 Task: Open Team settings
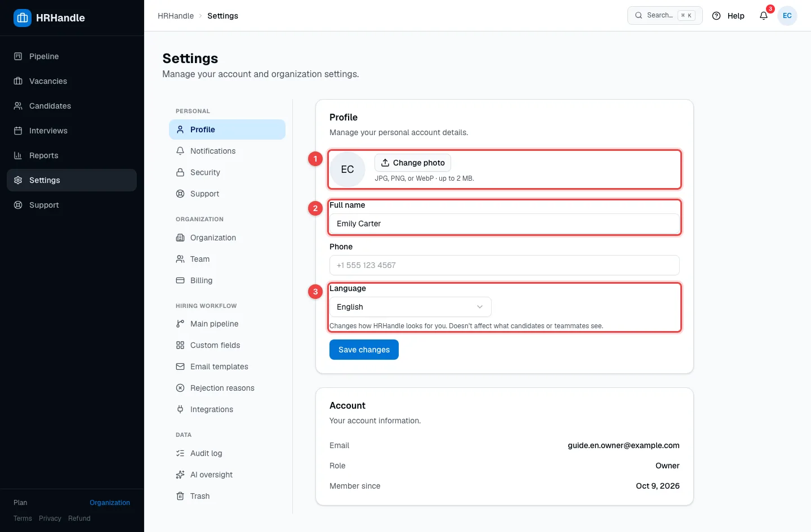pos(227,259)
